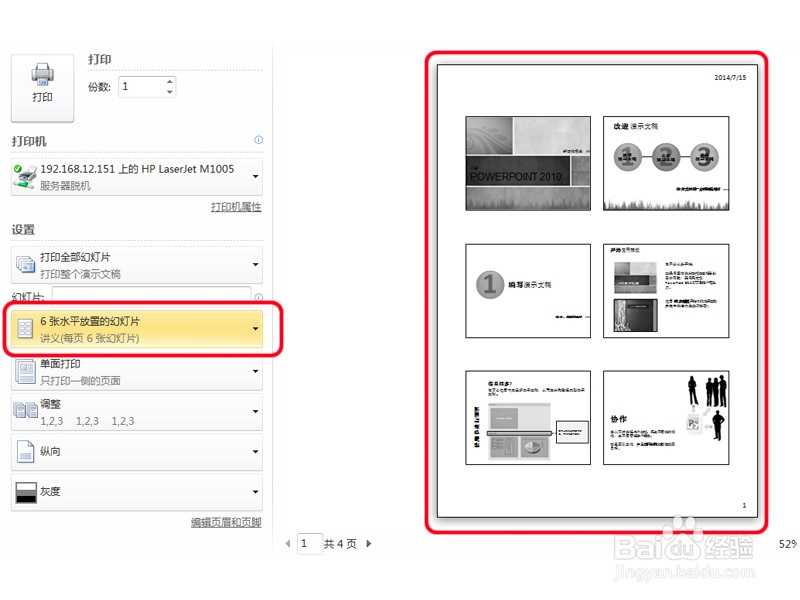Click the page number 1 in preview footer
Image resolution: width=800 pixels, height=600 pixels.
(744, 505)
